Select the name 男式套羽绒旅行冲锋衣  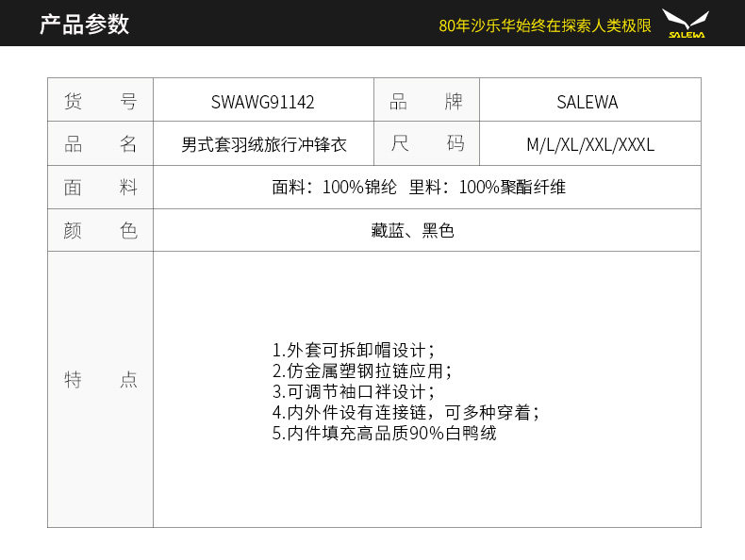(264, 144)
